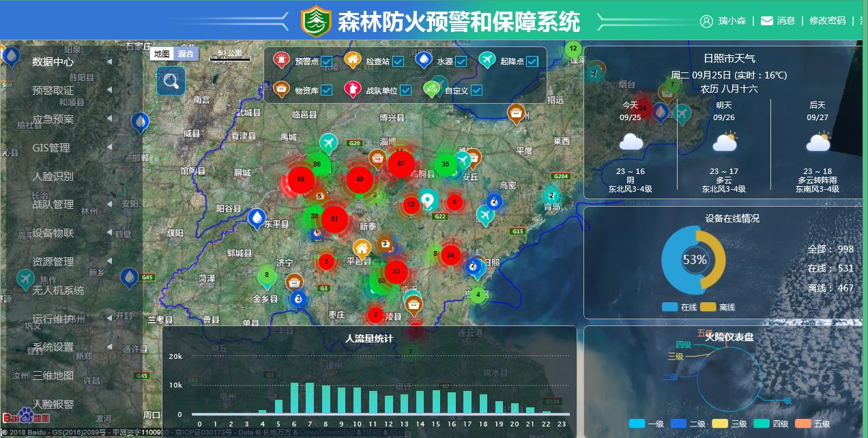The image size is (868, 438).
Task: Uncheck the 预警点 layer checkbox
Action: (x=326, y=61)
